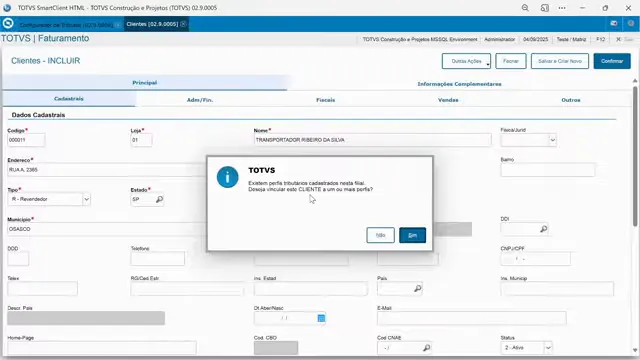The width and height of the screenshot is (640, 360).
Task: Open the Estado lookup magnifier
Action: click(x=159, y=199)
